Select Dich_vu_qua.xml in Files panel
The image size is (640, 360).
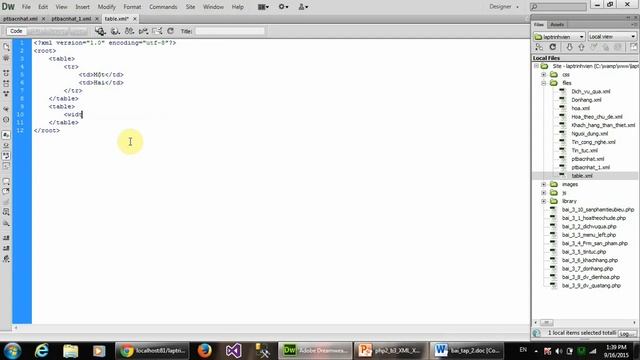coord(591,91)
